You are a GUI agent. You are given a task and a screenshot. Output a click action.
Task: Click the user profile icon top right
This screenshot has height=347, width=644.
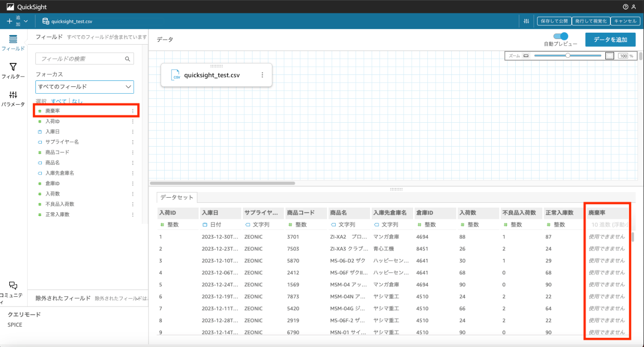click(x=635, y=6)
